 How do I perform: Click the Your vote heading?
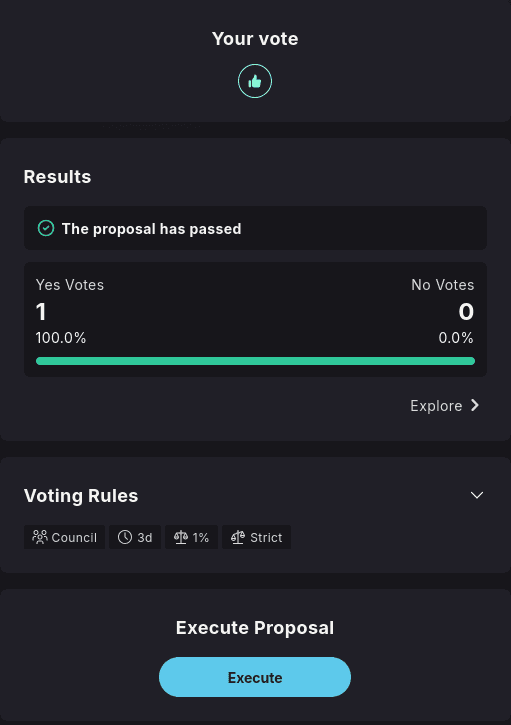[x=255, y=39]
